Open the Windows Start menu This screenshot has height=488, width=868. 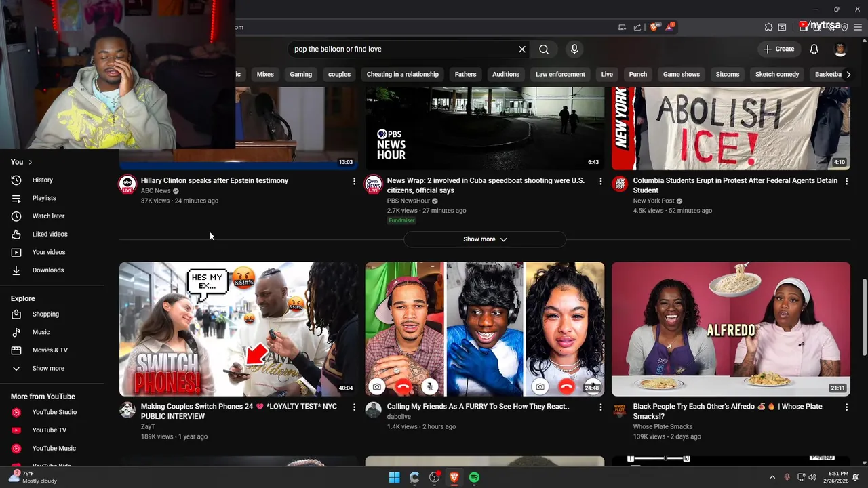pyautogui.click(x=394, y=477)
